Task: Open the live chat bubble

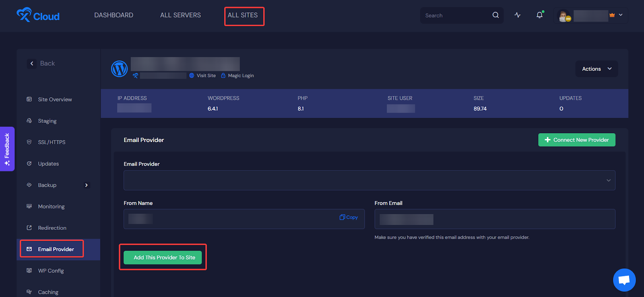Action: point(624,280)
